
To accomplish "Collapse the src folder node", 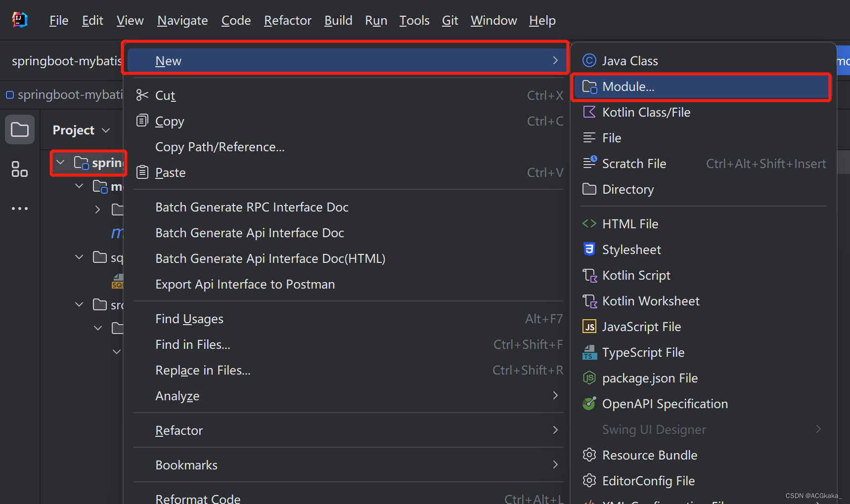I will (x=79, y=304).
